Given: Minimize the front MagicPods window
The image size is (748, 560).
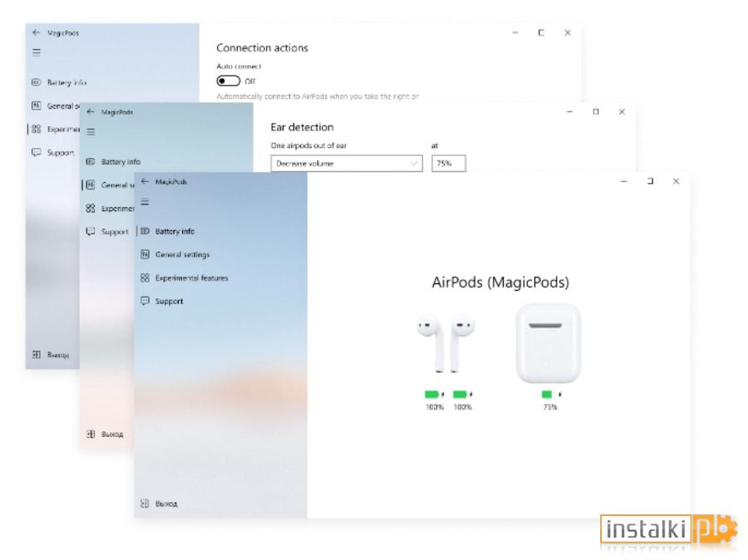Looking at the screenshot, I should click(x=624, y=181).
